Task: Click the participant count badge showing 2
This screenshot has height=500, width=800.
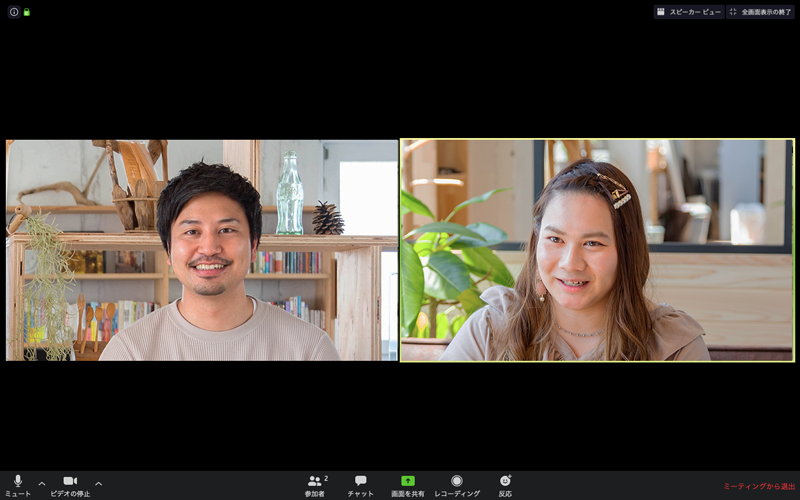Action: pos(326,478)
